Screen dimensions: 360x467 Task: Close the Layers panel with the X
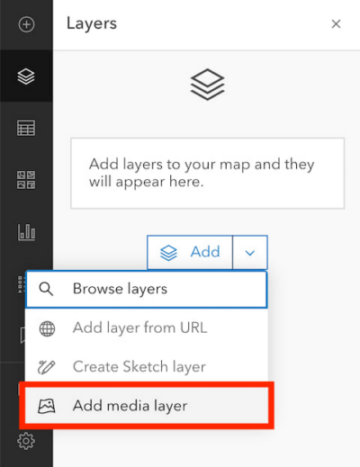(336, 24)
